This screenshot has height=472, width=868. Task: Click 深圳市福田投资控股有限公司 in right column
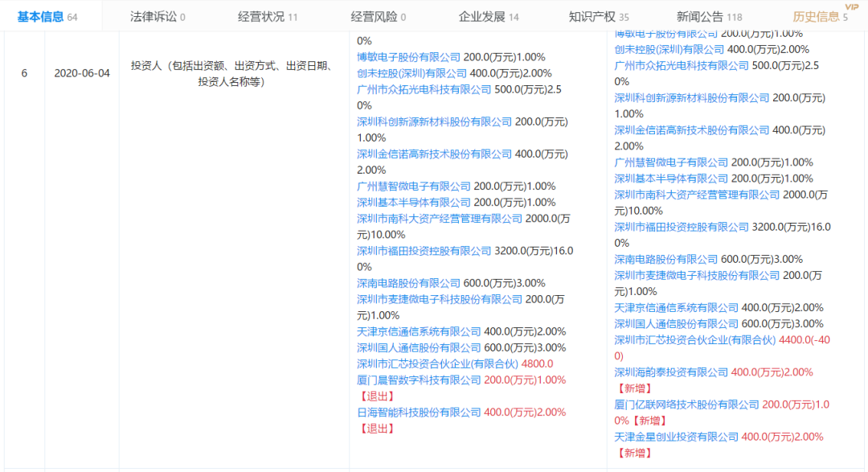point(682,227)
